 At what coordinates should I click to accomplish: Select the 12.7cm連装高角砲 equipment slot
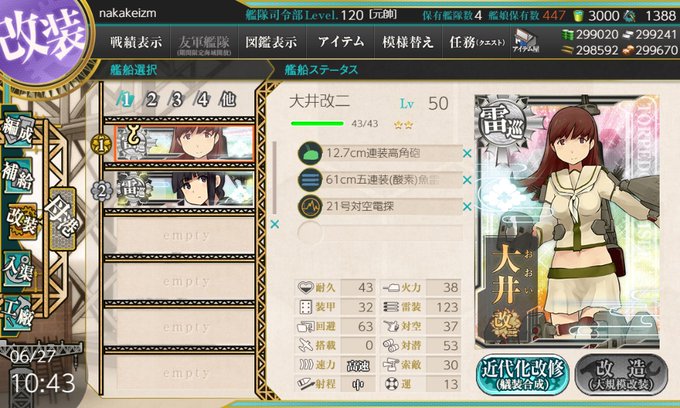pyautogui.click(x=380, y=153)
